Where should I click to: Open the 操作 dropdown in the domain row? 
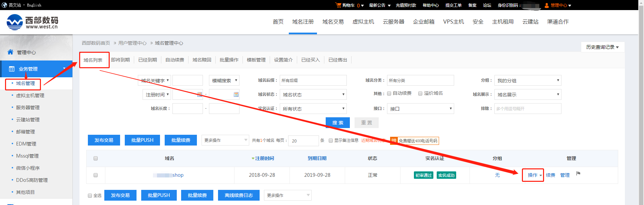[534, 175]
